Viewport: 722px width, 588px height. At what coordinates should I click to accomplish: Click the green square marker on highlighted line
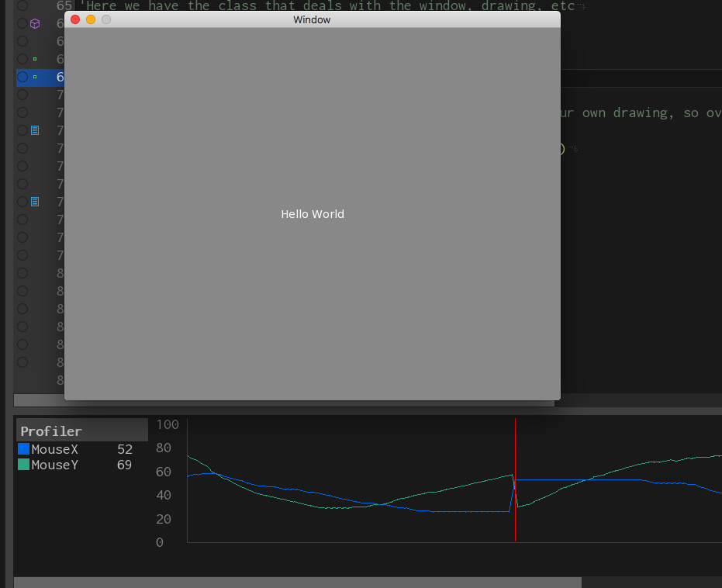click(35, 77)
